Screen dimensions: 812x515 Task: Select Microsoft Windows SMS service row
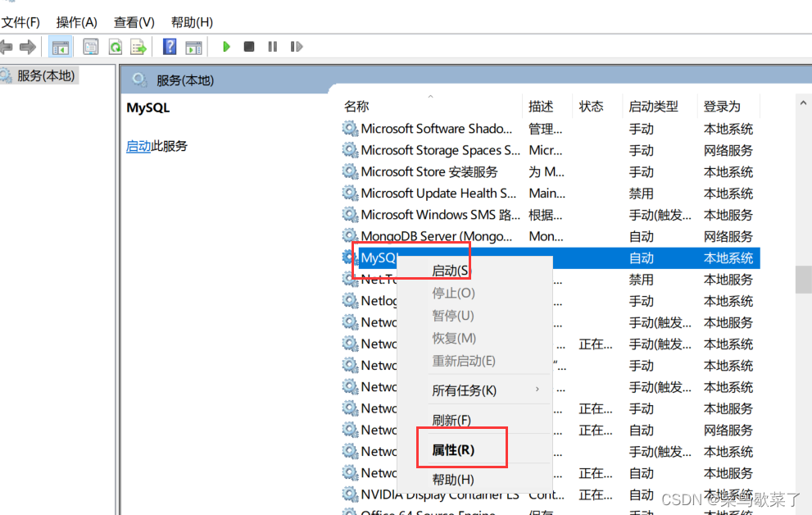coord(550,215)
